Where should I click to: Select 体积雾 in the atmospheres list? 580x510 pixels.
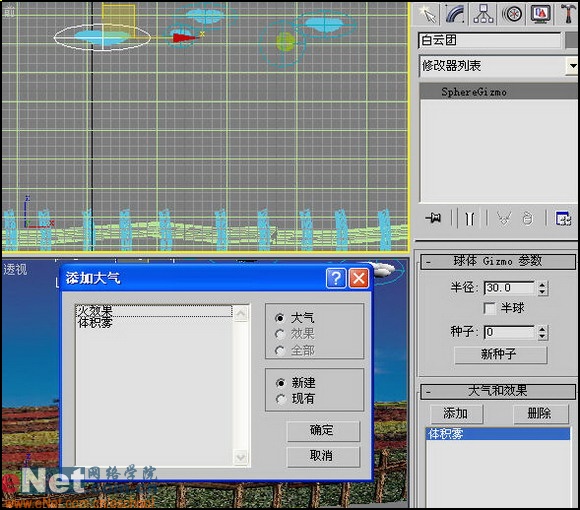498,434
